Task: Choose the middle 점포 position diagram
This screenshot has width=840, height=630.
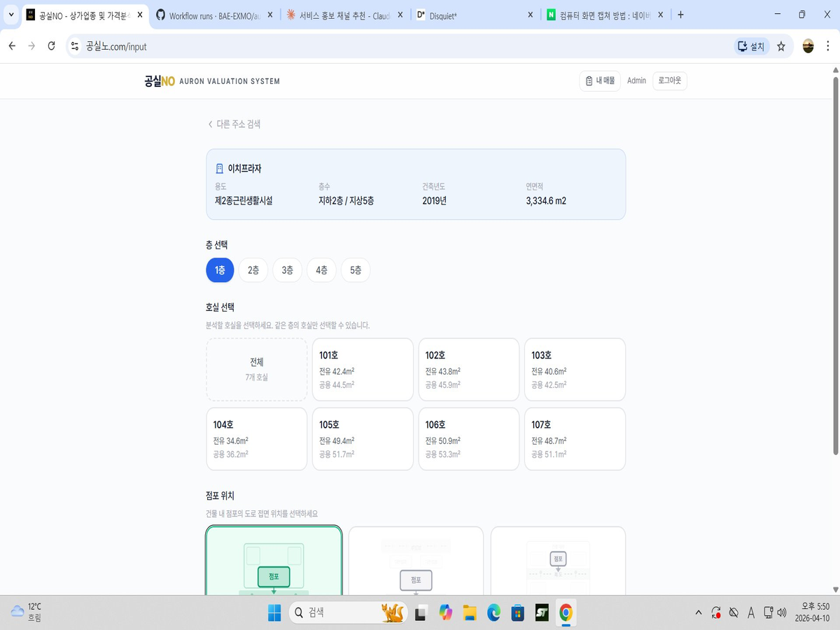Action: pos(416,561)
